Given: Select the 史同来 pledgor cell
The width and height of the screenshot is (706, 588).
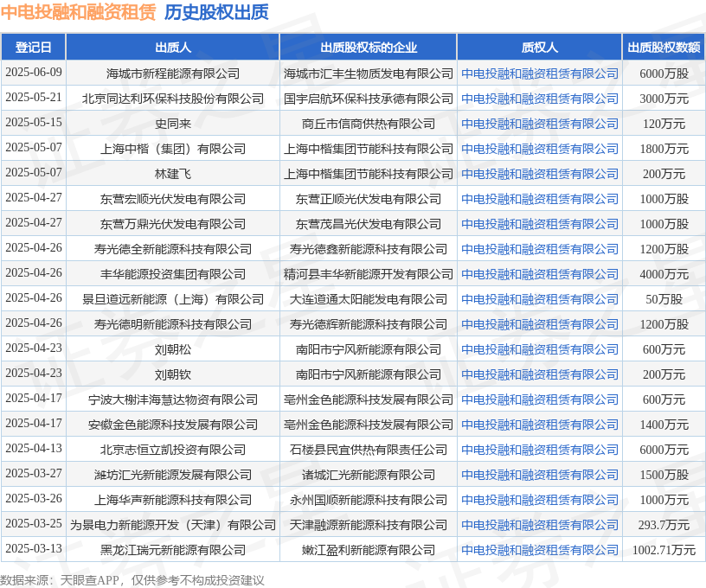Looking at the screenshot, I should tap(173, 124).
